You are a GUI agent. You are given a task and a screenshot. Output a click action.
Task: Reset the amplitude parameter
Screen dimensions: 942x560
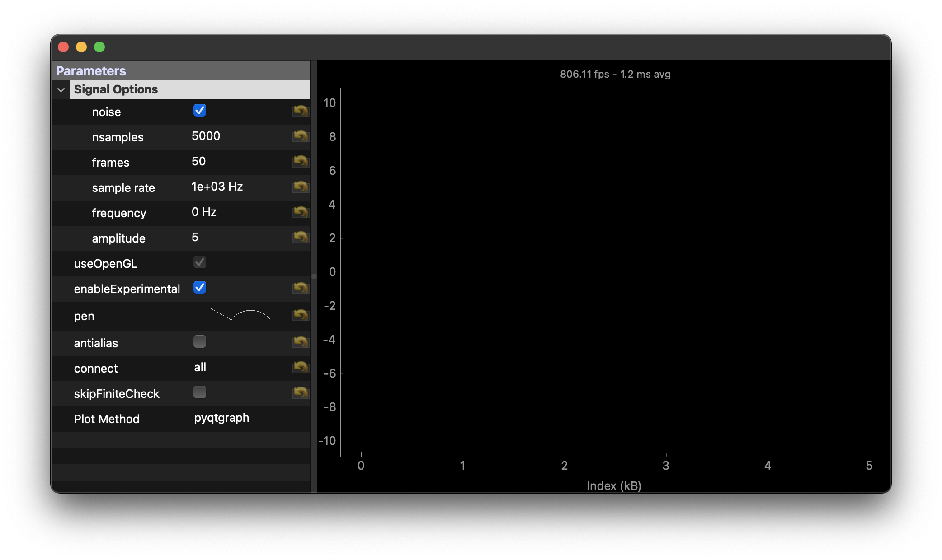click(301, 238)
